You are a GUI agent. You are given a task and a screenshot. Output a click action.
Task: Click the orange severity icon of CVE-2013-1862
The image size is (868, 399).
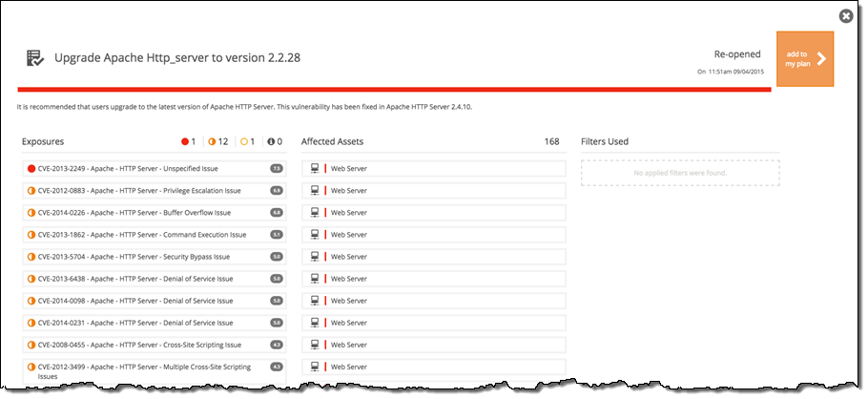[x=31, y=235]
